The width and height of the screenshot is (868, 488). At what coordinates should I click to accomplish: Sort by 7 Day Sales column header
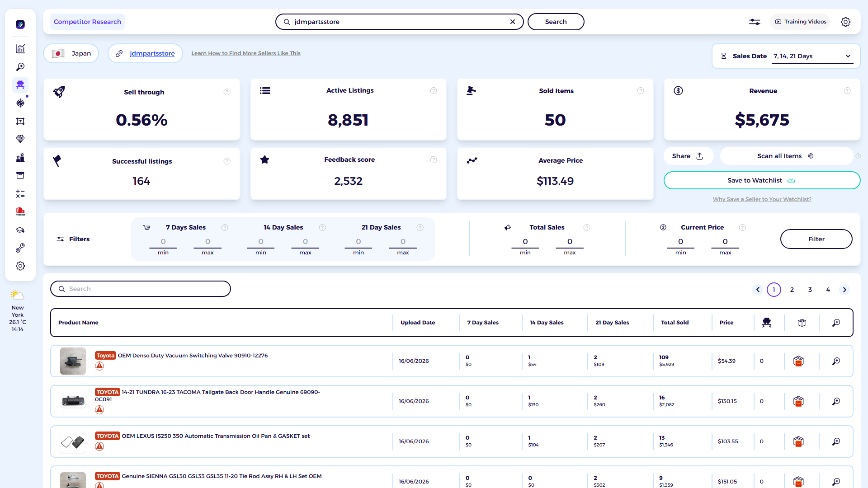point(483,323)
